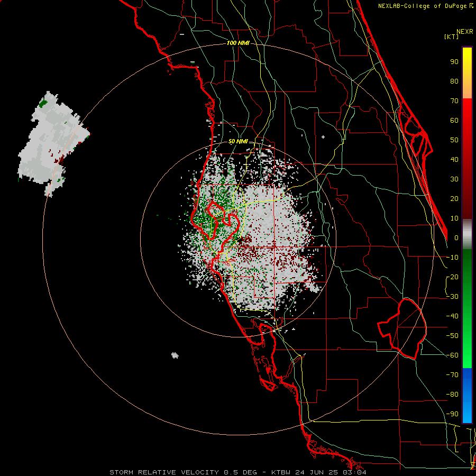The height and width of the screenshot is (476, 476).
Task: Select the -90 value on velocity scale
Action: point(452,414)
